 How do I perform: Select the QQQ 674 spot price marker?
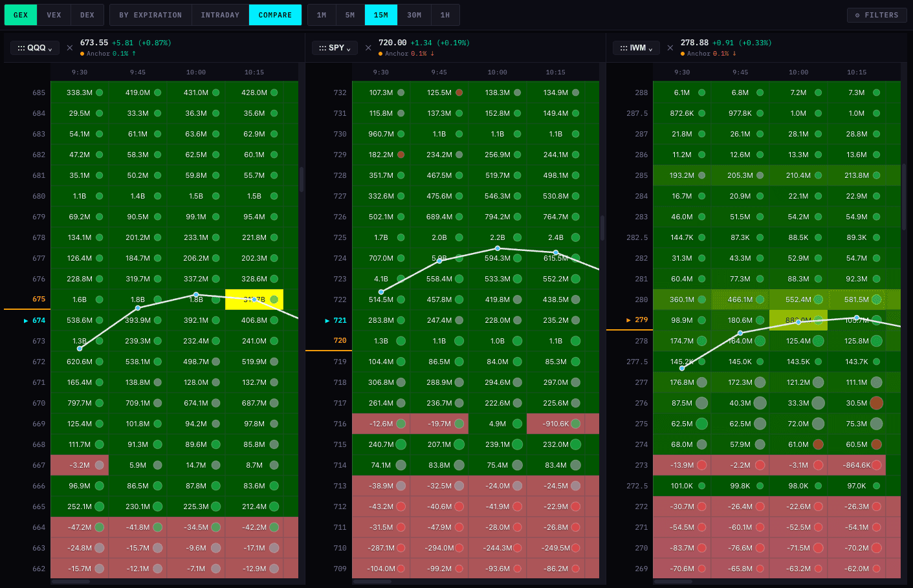click(35, 320)
